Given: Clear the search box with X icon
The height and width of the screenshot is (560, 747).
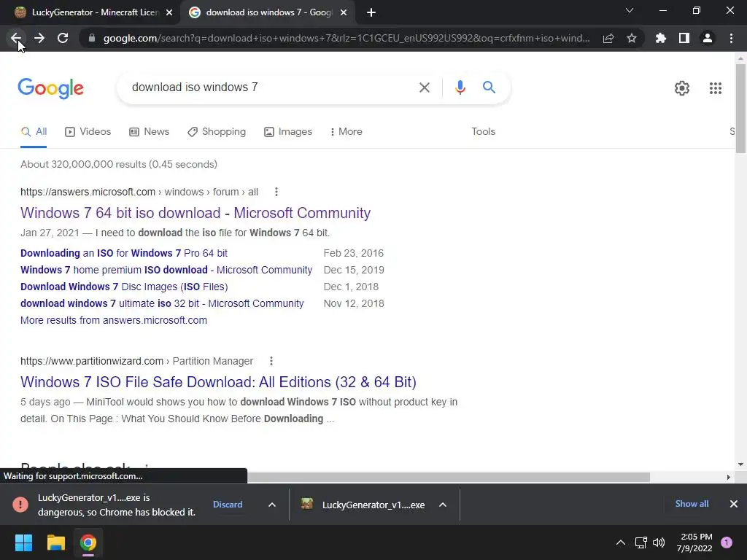Looking at the screenshot, I should tap(424, 87).
